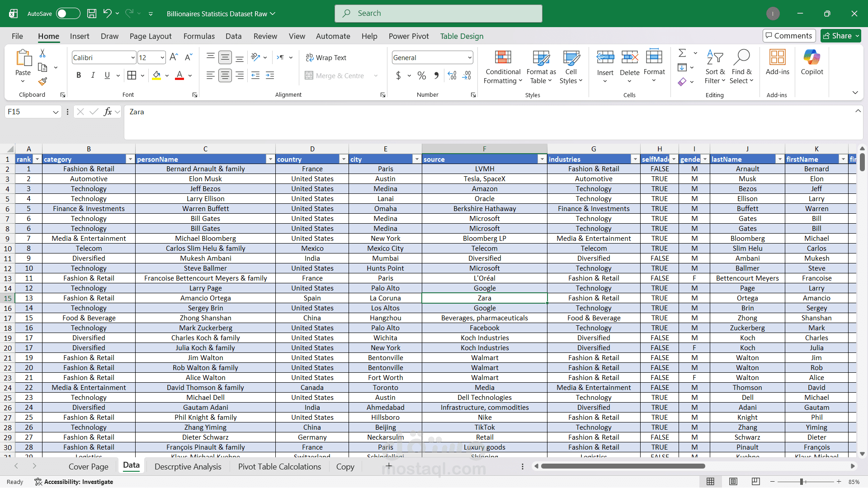Click the Format Painter brush icon

[42, 82]
